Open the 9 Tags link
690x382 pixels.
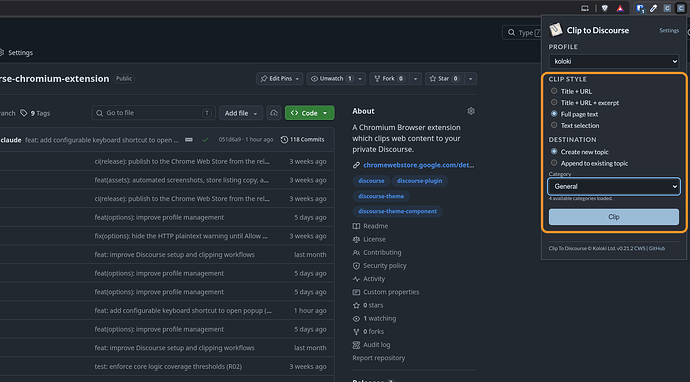point(36,113)
